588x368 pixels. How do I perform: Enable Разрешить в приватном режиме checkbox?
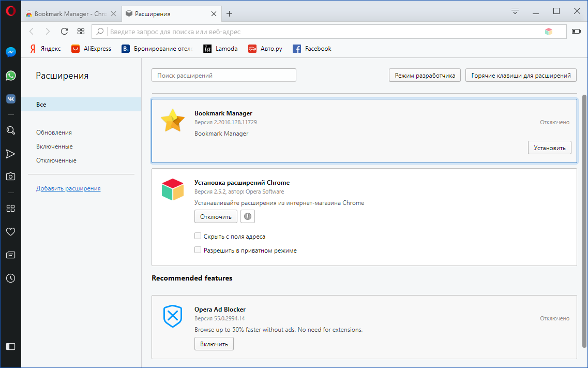click(198, 250)
